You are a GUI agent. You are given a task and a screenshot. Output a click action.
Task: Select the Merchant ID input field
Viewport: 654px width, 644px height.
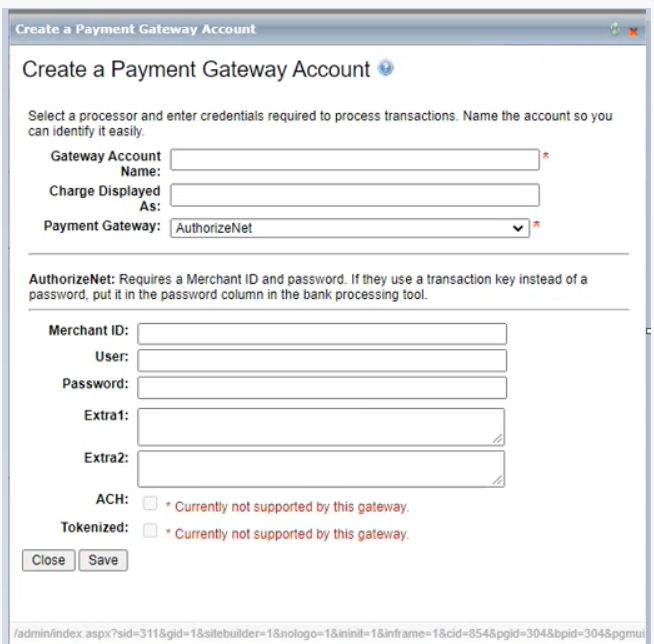[322, 334]
